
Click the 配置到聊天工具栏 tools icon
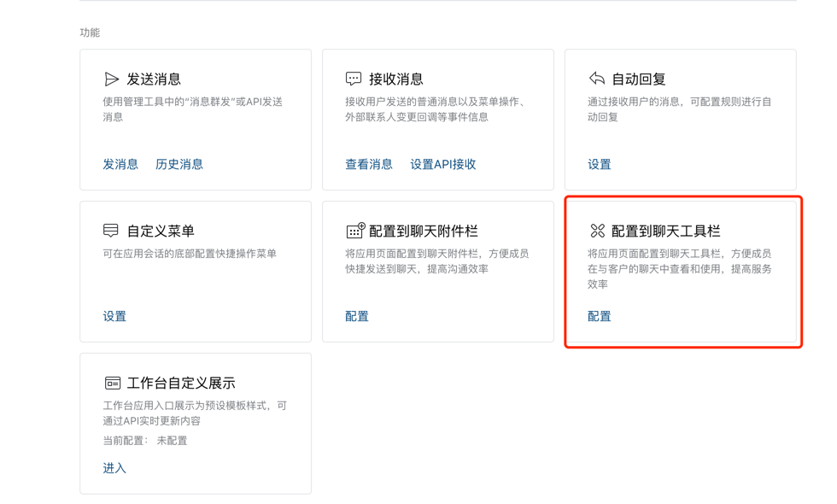tap(597, 231)
